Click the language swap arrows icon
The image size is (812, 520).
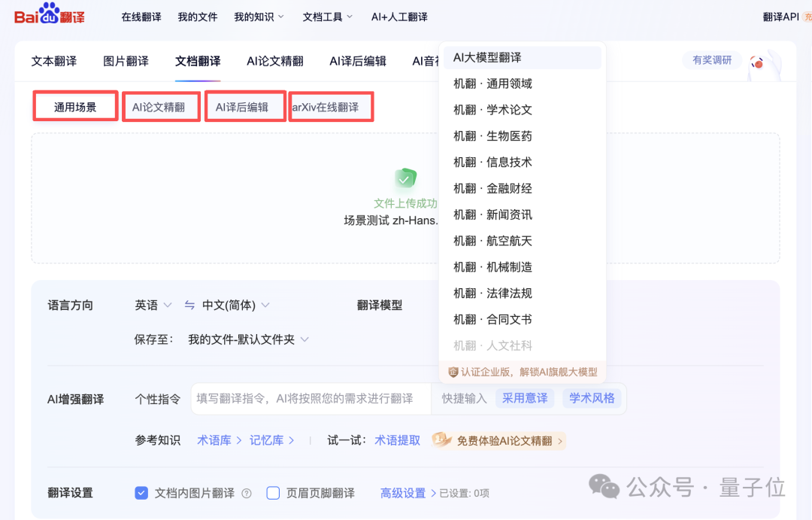pos(189,305)
